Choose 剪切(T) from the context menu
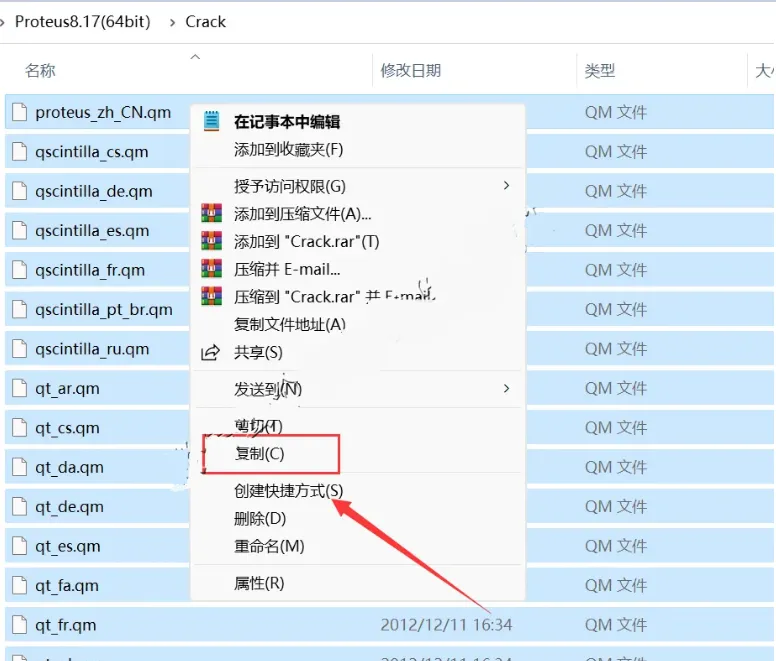776x661 pixels. [258, 425]
